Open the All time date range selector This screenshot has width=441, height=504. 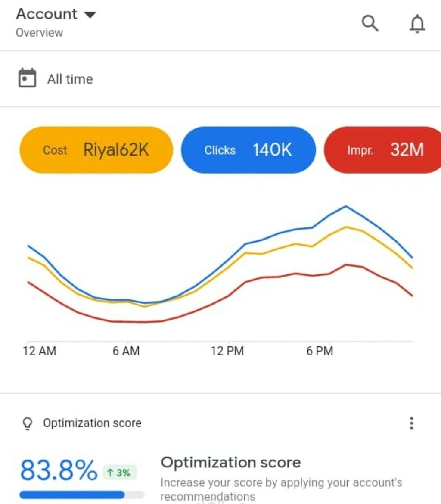[x=70, y=79]
